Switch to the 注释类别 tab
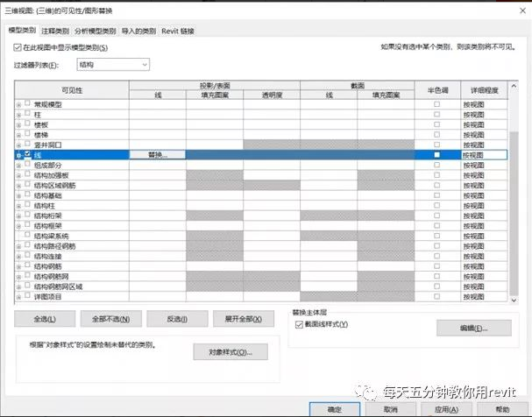 pyautogui.click(x=55, y=32)
